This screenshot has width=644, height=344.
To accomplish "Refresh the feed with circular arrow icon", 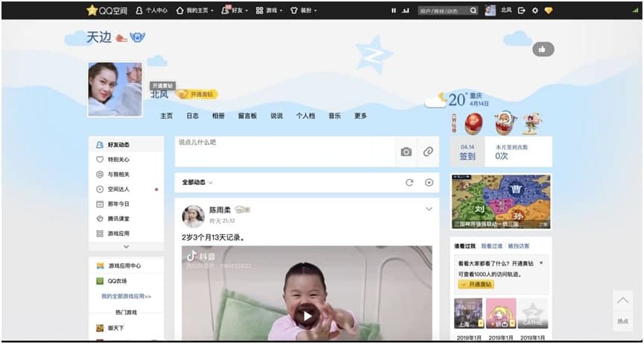I will click(409, 183).
